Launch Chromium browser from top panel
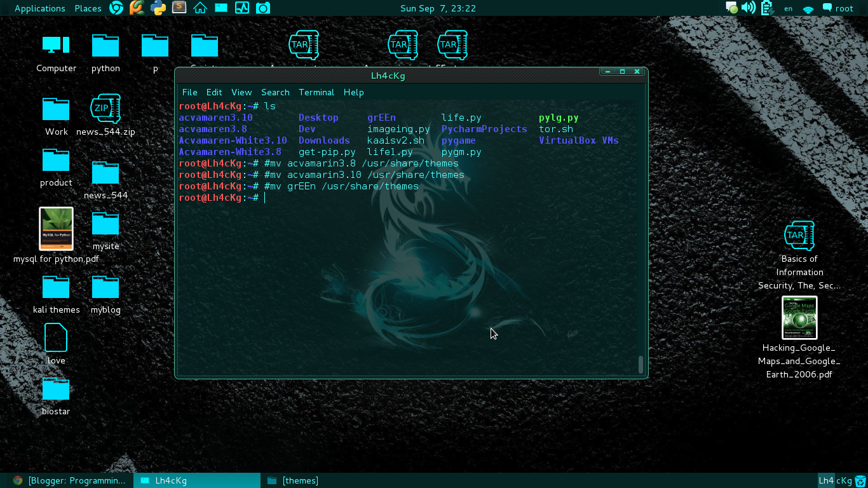868x488 pixels. 116,8
